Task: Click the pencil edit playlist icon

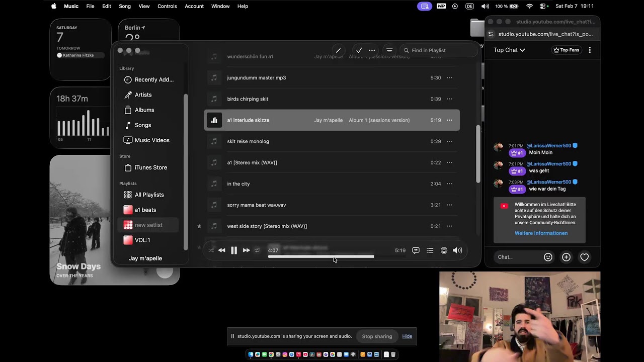Action: pos(338,50)
